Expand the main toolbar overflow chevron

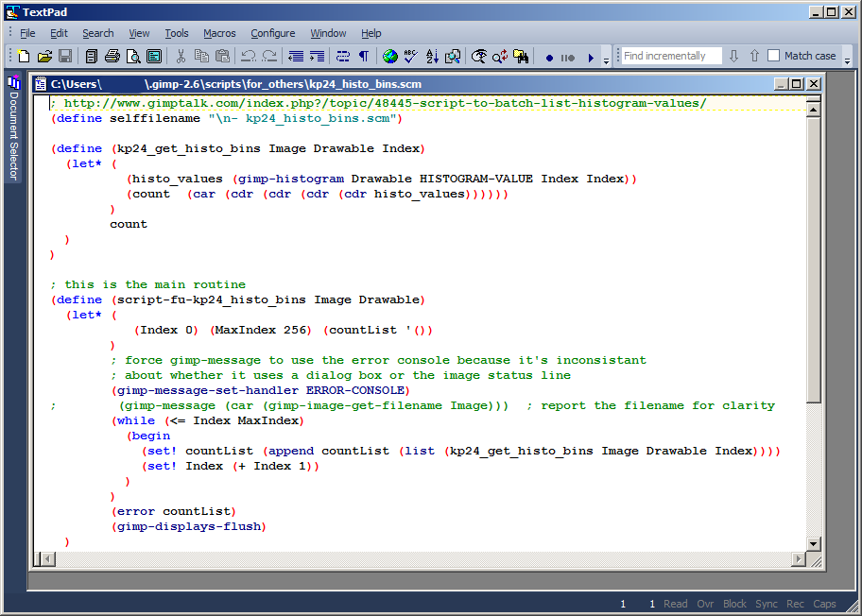click(x=607, y=60)
